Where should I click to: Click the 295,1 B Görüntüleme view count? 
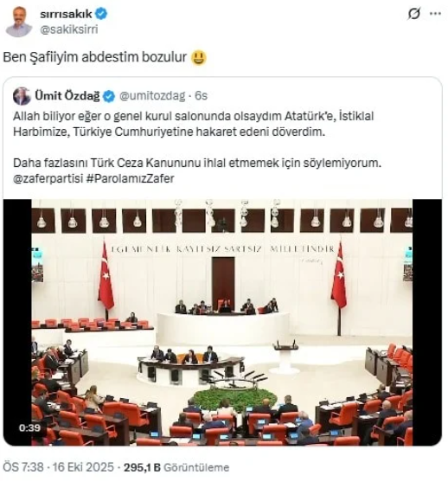tap(176, 467)
